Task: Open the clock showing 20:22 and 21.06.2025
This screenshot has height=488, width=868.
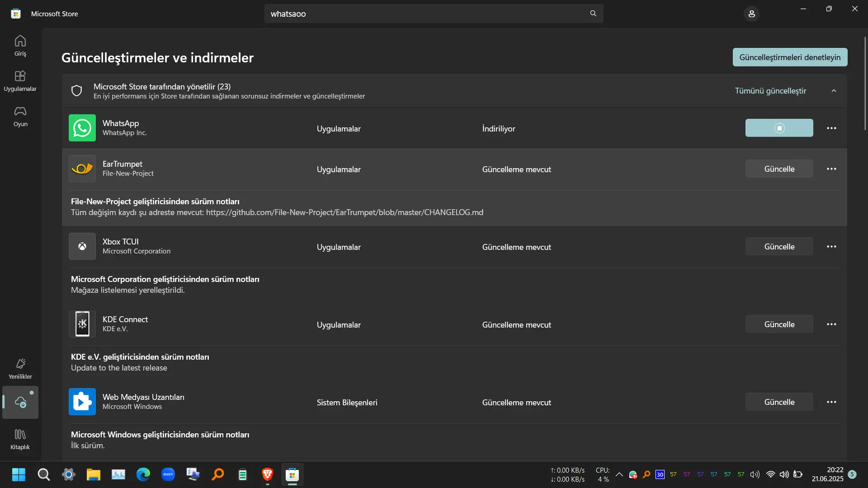Action: [827, 474]
